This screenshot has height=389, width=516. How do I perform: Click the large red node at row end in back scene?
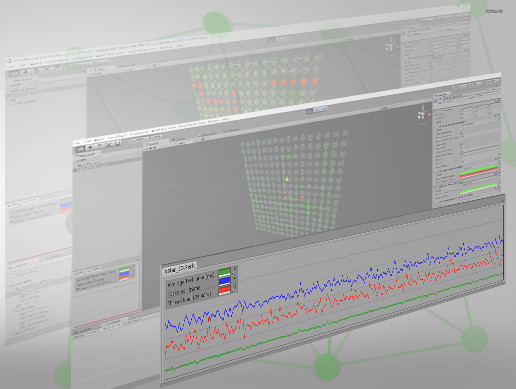pos(314,81)
